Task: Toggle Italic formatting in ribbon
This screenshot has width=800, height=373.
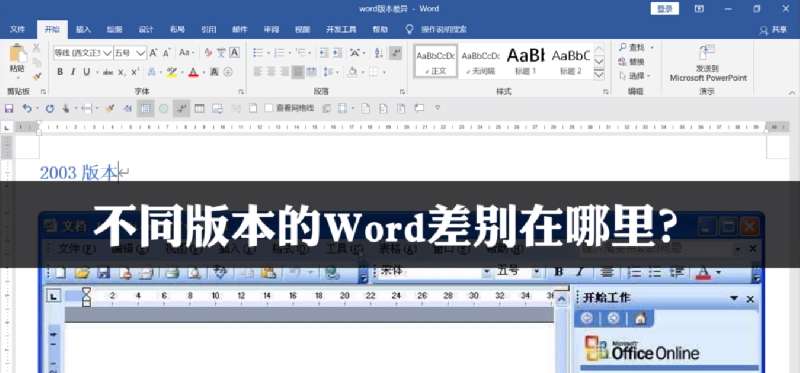Action: [x=73, y=72]
